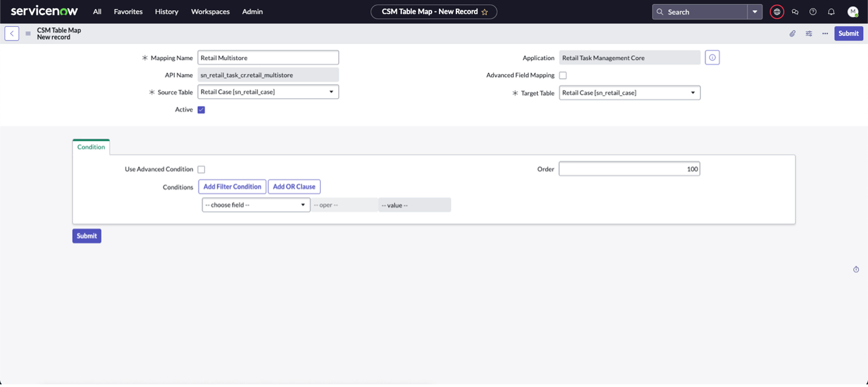This screenshot has height=387, width=868.
Task: Open the more options ellipsis icon
Action: [x=825, y=33]
